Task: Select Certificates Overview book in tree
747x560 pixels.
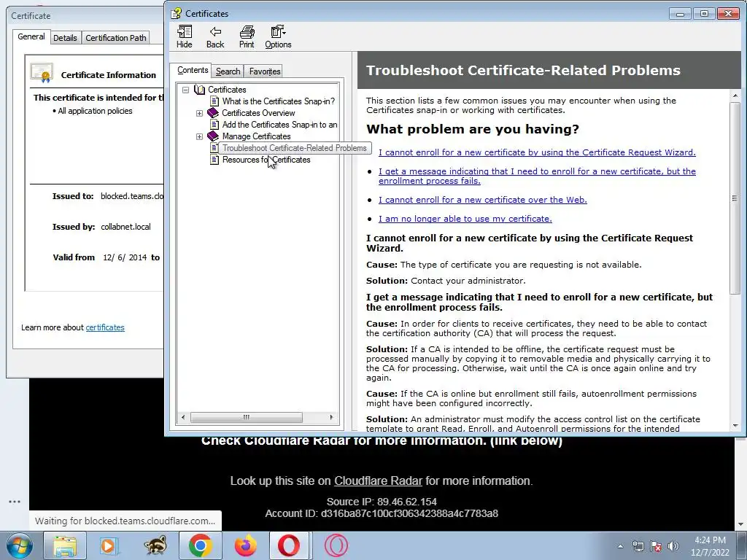Action: 258,113
